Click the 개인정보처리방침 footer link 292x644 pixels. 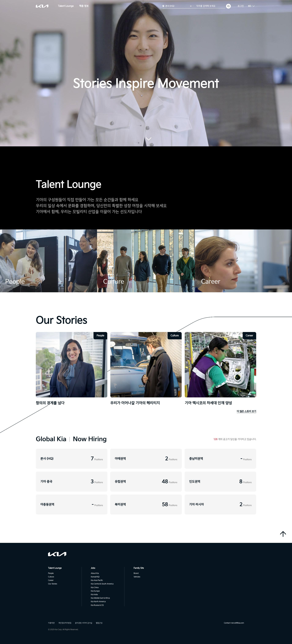tap(65, 623)
